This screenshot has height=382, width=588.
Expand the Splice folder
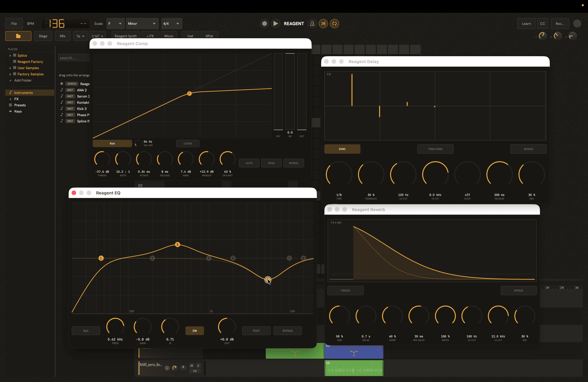click(x=10, y=56)
